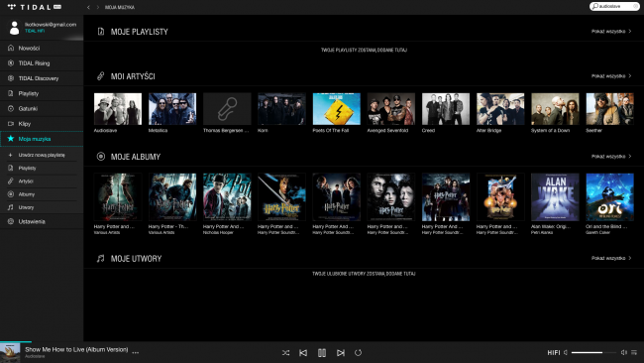The width and height of the screenshot is (644, 363).
Task: Open Metallica artist thumbnail
Action: click(x=172, y=109)
